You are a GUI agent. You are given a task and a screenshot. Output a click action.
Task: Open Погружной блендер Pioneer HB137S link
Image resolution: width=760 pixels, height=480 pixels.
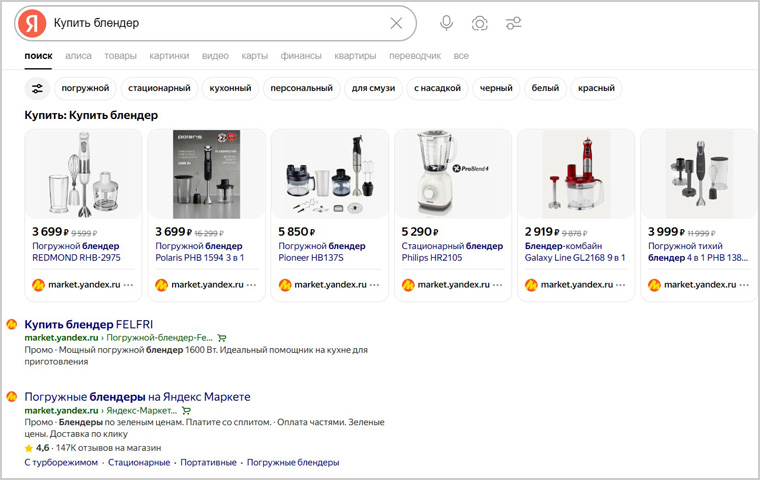coord(322,252)
